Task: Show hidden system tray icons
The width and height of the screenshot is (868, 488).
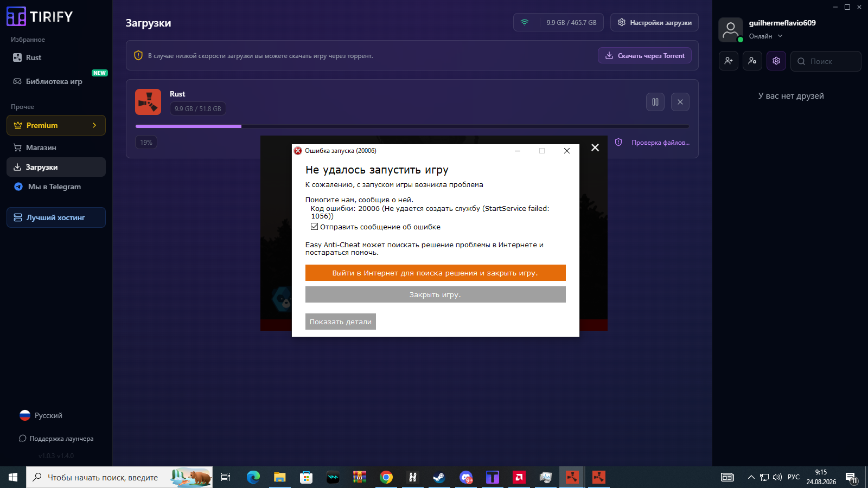Action: point(751,477)
